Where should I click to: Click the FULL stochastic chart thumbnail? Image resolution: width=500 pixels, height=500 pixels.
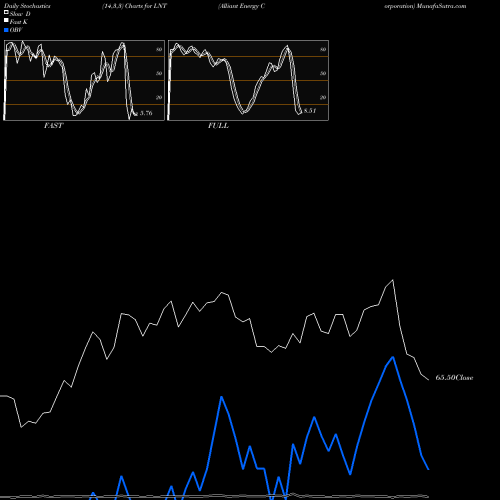coord(248,80)
